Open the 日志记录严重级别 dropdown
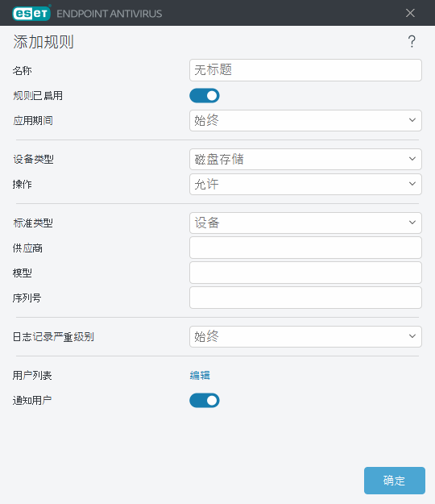This screenshot has width=435, height=504. point(305,336)
